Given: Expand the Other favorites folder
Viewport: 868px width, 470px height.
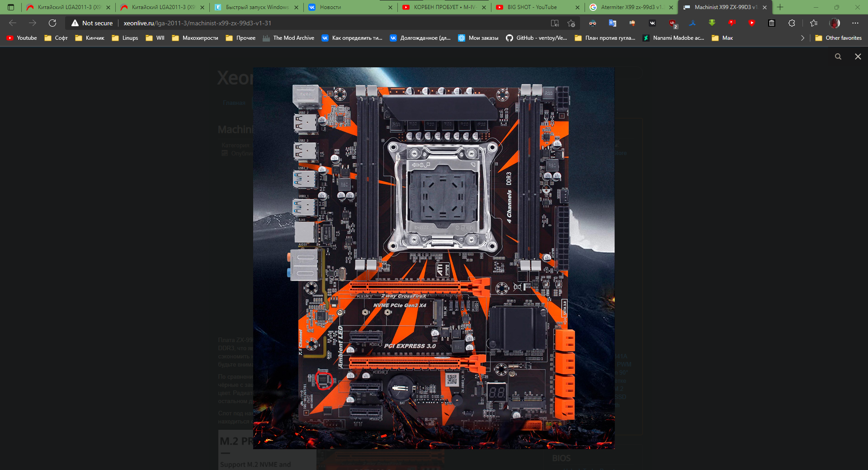Looking at the screenshot, I should click(x=838, y=38).
